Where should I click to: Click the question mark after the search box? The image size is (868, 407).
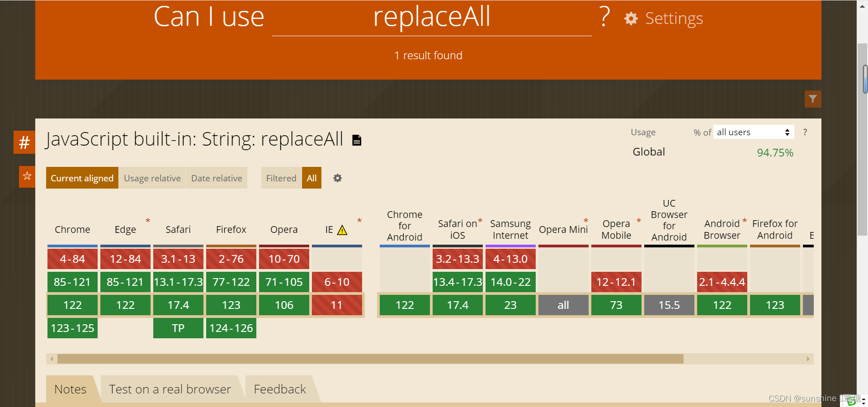click(604, 17)
